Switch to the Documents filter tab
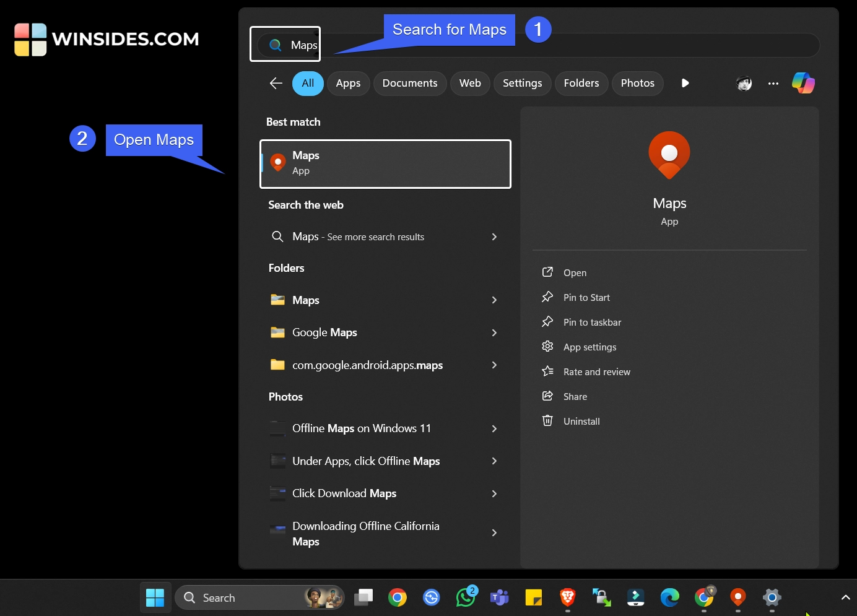The width and height of the screenshot is (857, 616). click(x=410, y=83)
